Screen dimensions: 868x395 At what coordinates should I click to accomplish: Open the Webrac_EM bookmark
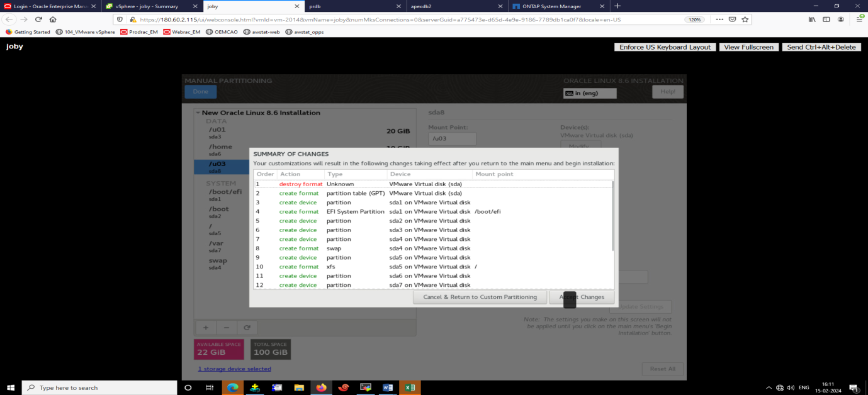pos(183,31)
